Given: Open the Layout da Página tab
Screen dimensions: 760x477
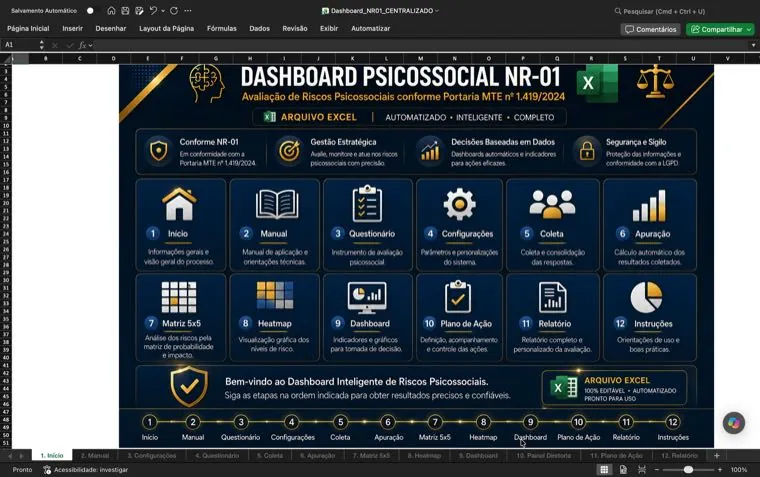Looking at the screenshot, I should (x=166, y=29).
